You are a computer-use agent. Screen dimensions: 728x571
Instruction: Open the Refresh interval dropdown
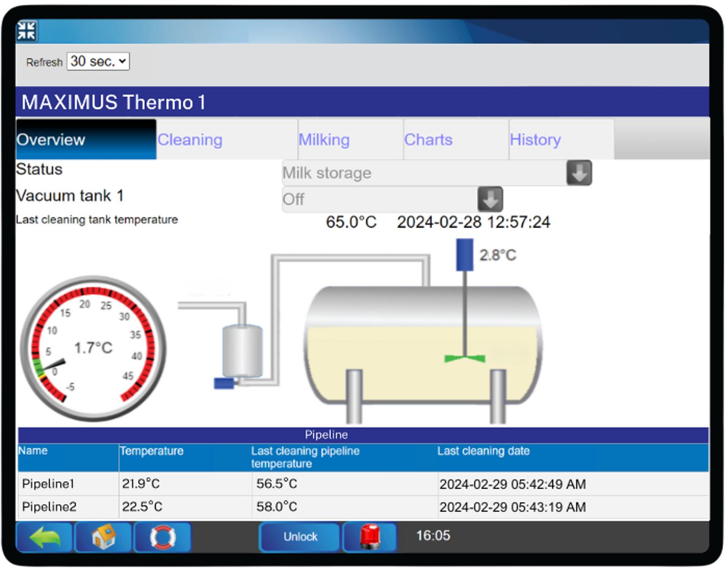(x=97, y=61)
